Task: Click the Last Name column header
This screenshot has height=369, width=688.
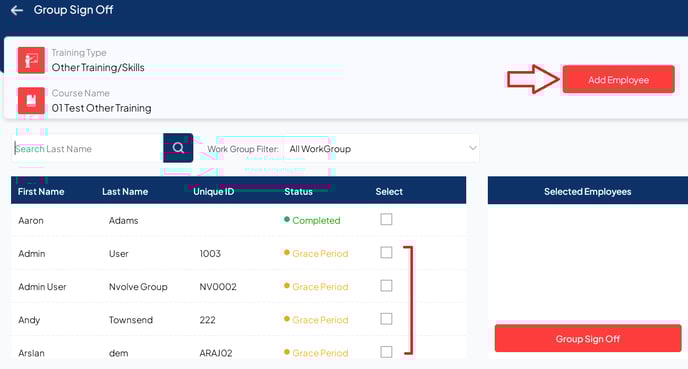Action: pyautogui.click(x=125, y=192)
